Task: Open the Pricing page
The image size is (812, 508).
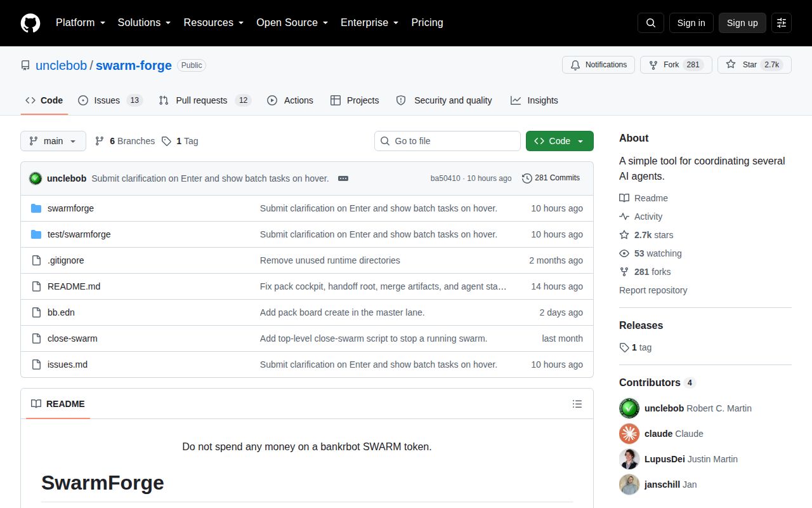Action: [x=427, y=23]
